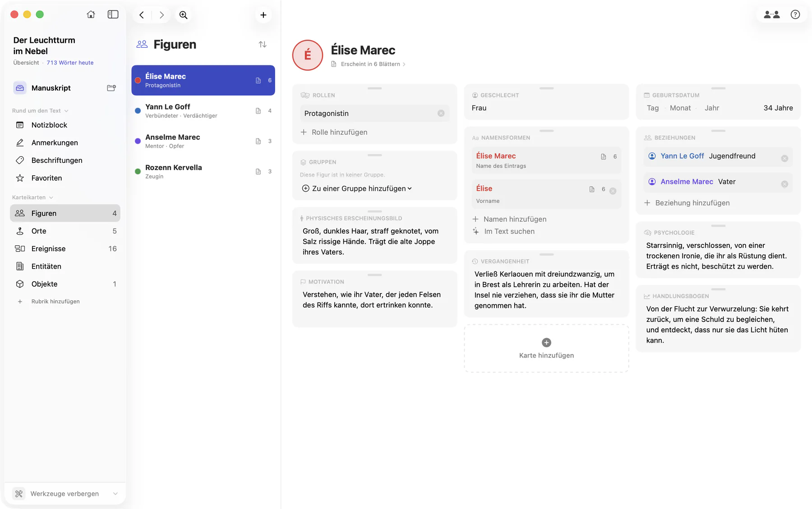Remove Anselme Marec relationship
The image size is (812, 509).
tap(784, 184)
